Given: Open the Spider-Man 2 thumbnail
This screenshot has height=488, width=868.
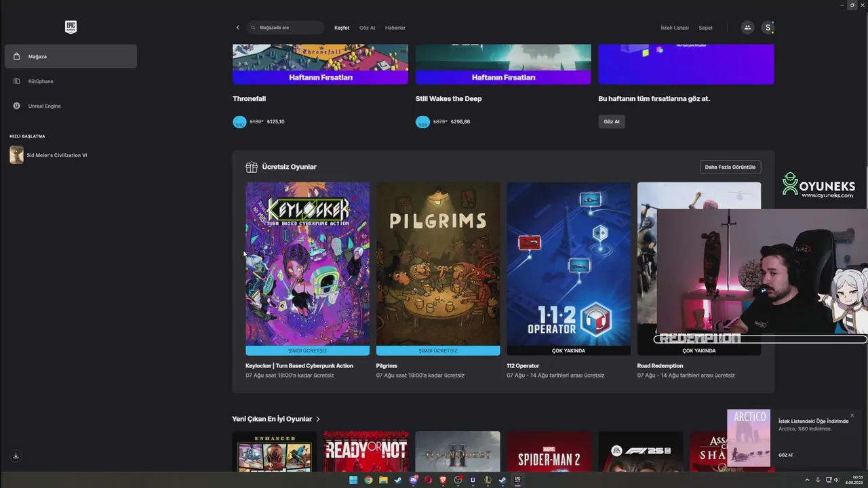Looking at the screenshot, I should tap(549, 451).
